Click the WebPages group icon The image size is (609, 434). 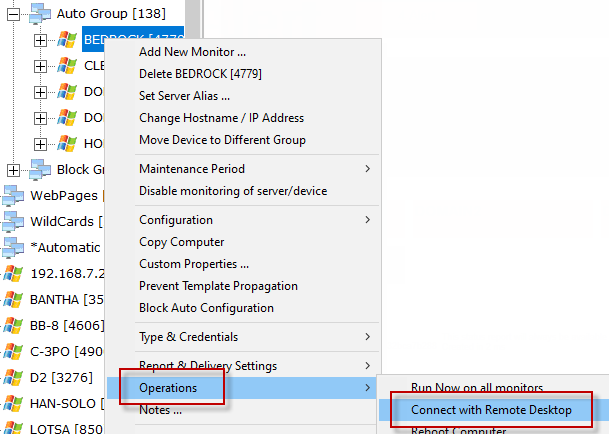[13, 195]
